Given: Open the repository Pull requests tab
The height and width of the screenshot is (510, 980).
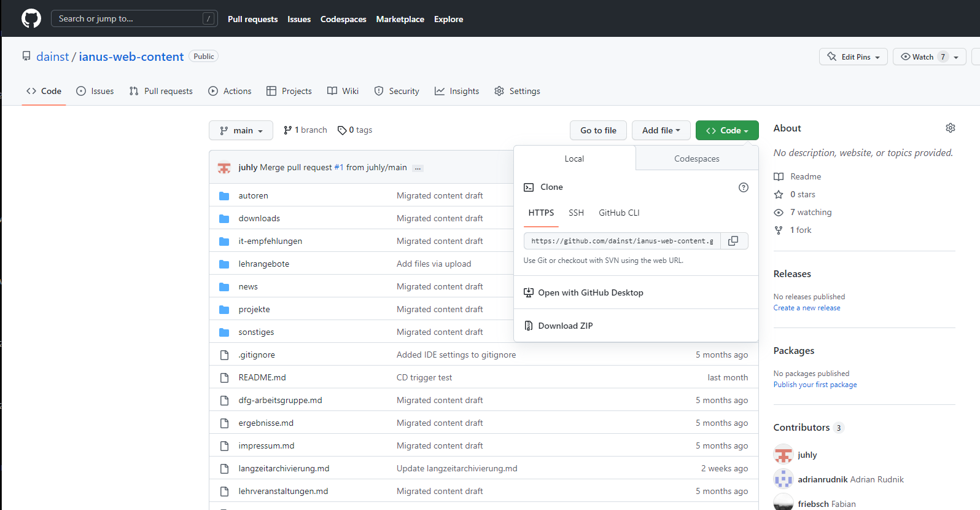Looking at the screenshot, I should tap(161, 91).
